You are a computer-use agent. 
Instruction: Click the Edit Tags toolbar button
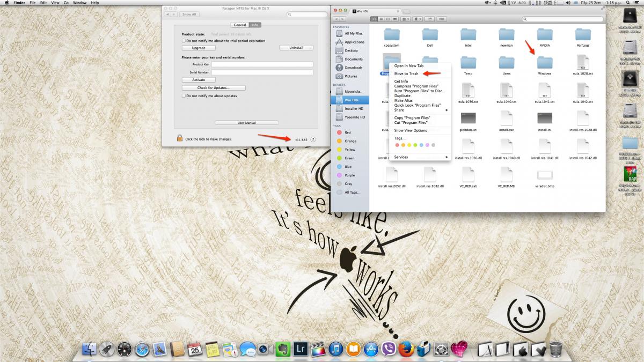[x=442, y=19]
